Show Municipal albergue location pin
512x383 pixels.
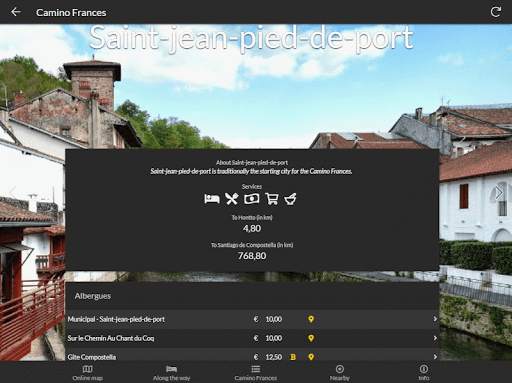311,319
